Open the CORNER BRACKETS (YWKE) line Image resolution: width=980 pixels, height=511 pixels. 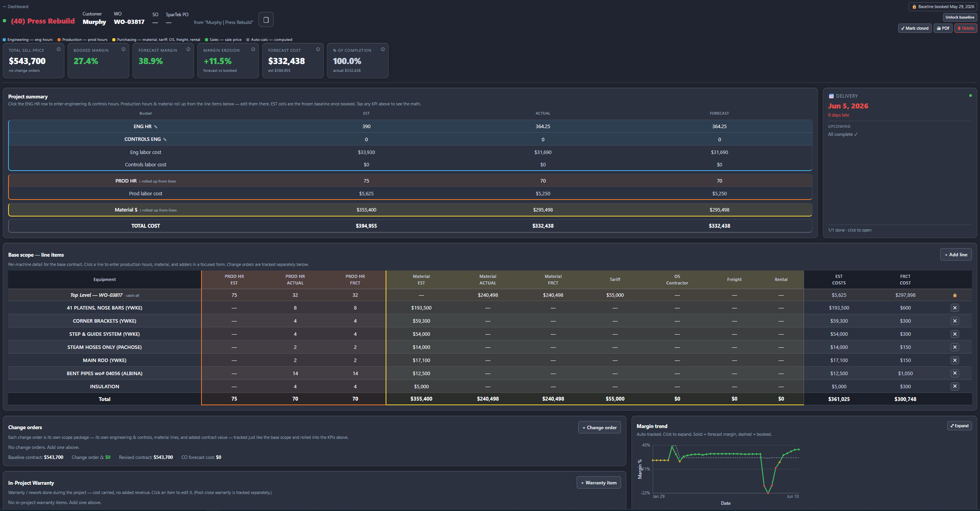(105, 321)
